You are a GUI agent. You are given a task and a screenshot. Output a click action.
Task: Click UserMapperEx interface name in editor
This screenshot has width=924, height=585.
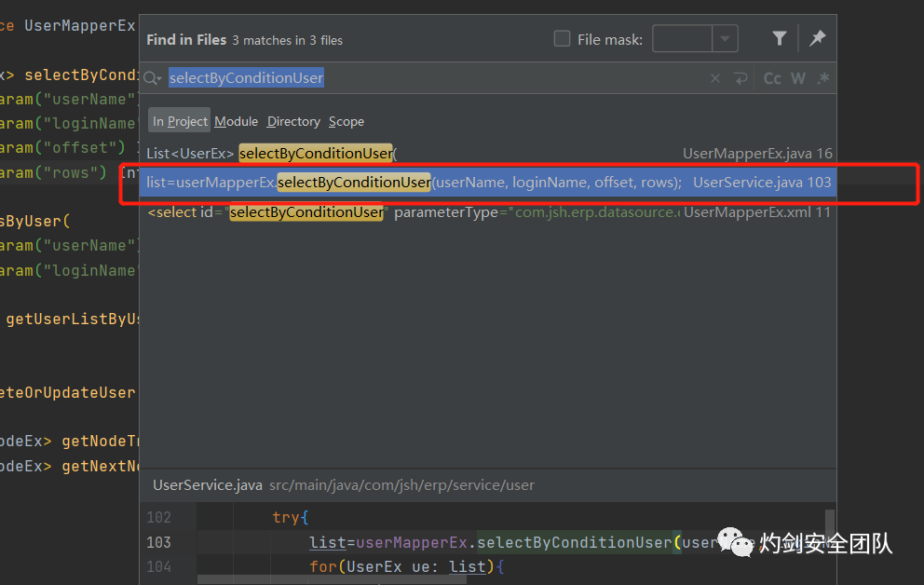[x=79, y=25]
